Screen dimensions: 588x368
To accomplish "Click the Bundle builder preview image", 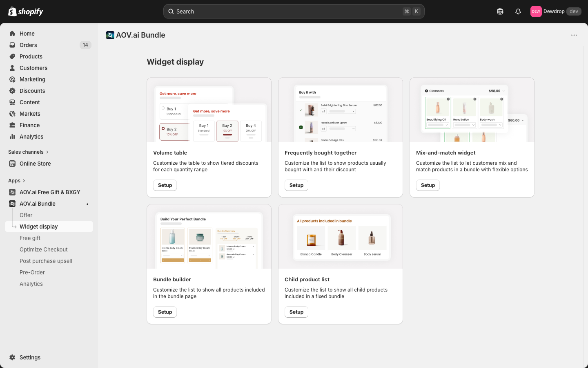I will pyautogui.click(x=209, y=236).
